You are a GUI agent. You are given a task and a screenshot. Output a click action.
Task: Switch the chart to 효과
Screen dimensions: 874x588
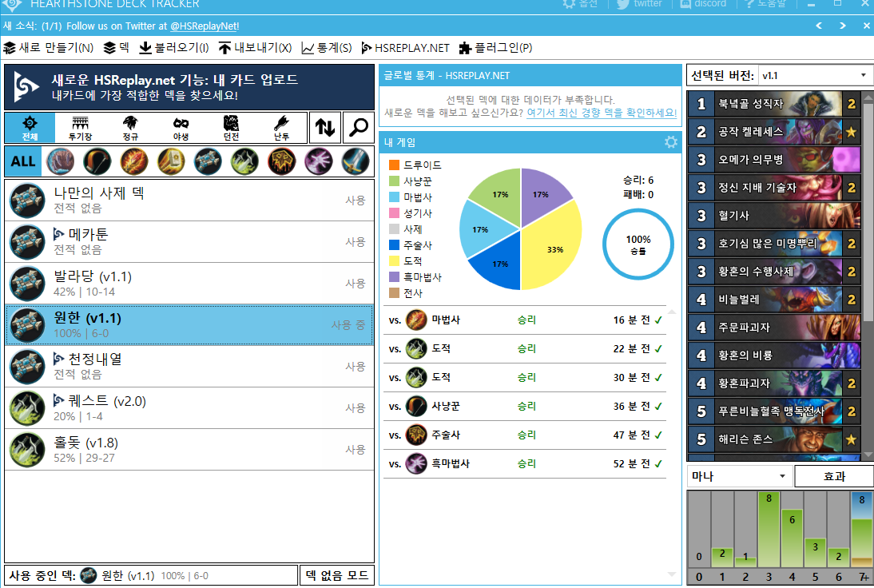[834, 476]
